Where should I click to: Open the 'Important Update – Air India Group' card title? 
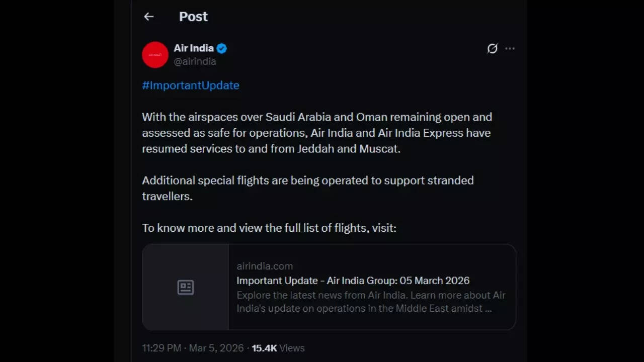353,281
